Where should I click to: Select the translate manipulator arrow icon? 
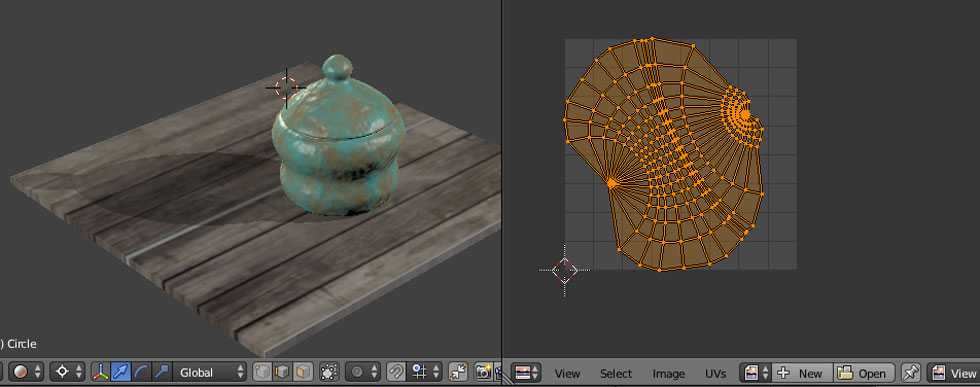click(121, 373)
